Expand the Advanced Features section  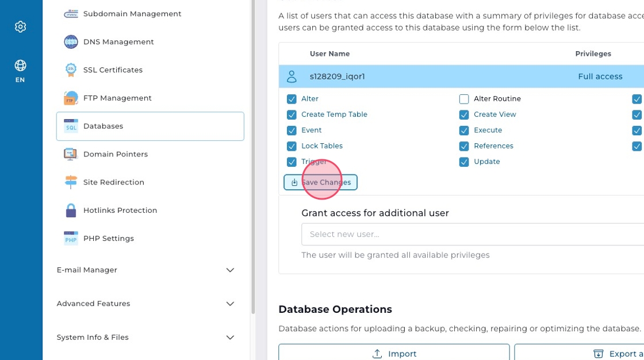click(230, 304)
